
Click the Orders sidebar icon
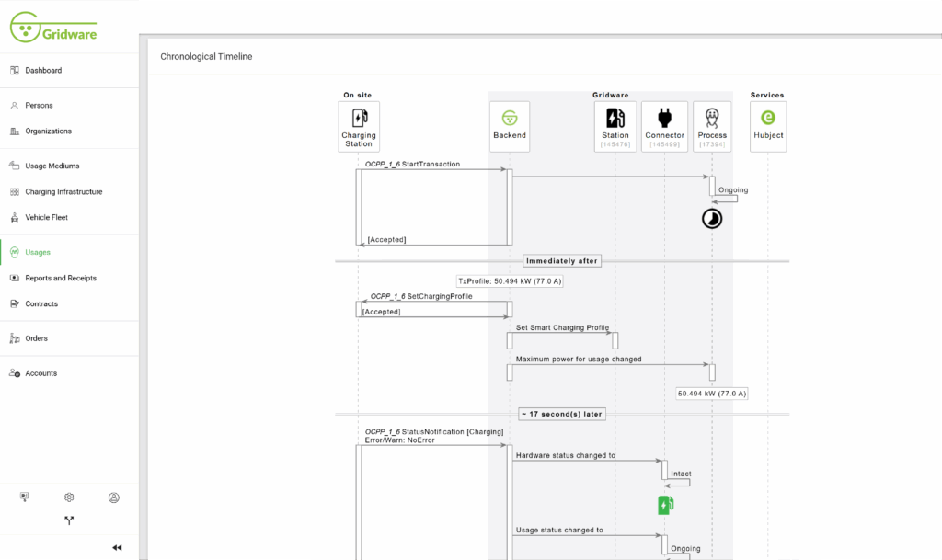point(15,338)
